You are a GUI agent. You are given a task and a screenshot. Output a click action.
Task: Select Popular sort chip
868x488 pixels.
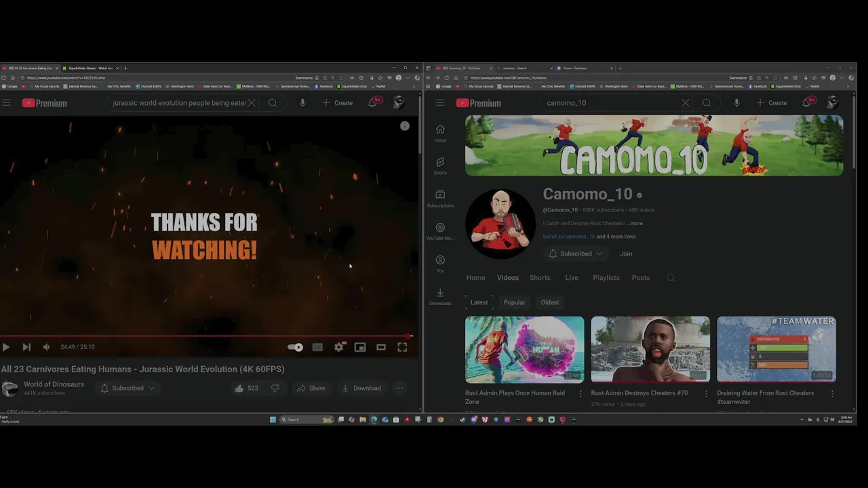coord(515,302)
